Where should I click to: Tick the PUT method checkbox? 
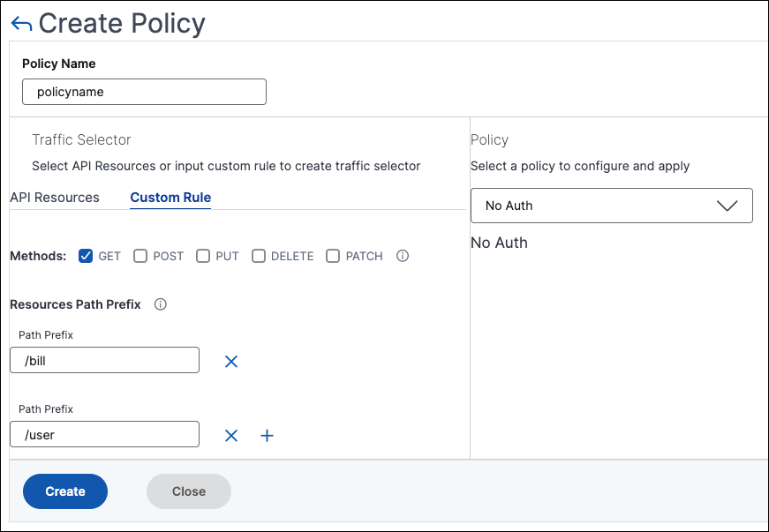(x=203, y=256)
